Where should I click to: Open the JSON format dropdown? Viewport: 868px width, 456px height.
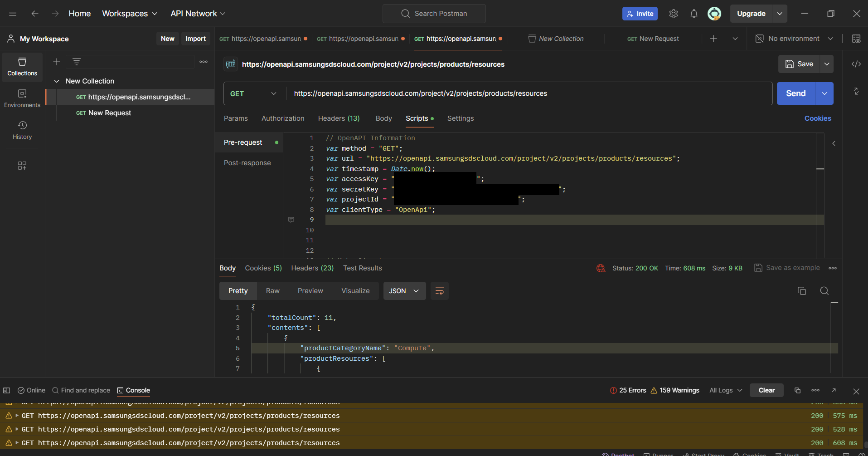tap(404, 291)
